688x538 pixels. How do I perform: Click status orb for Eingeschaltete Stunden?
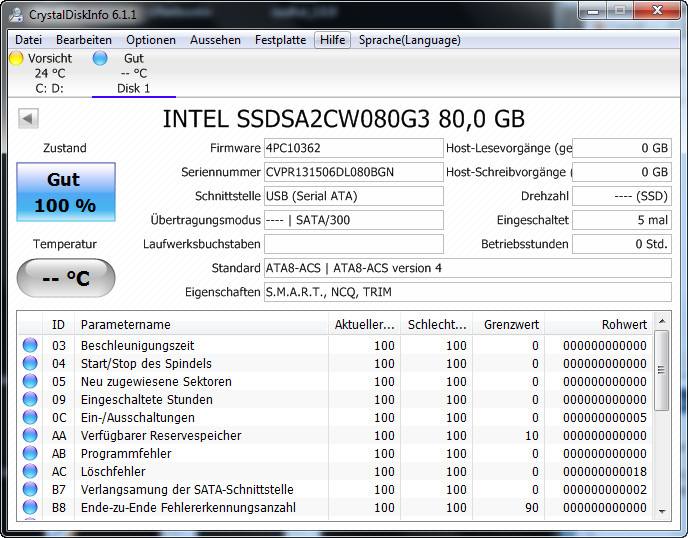point(30,399)
